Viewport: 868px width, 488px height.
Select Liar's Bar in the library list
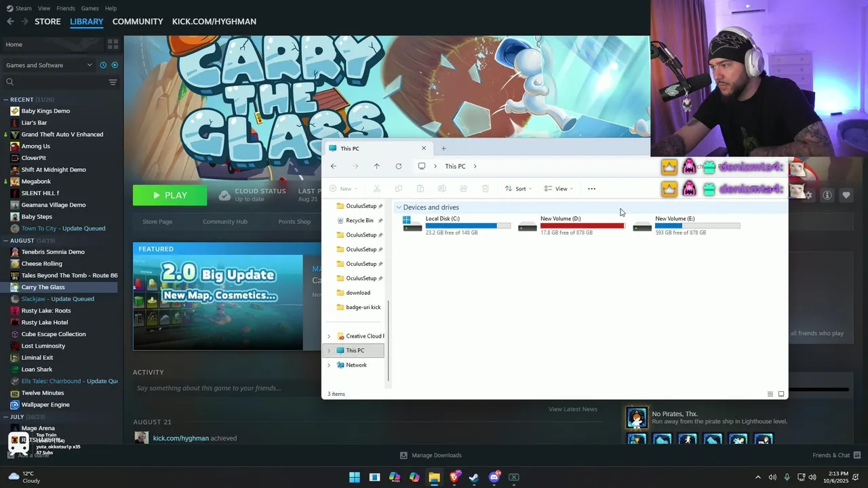[x=34, y=123]
